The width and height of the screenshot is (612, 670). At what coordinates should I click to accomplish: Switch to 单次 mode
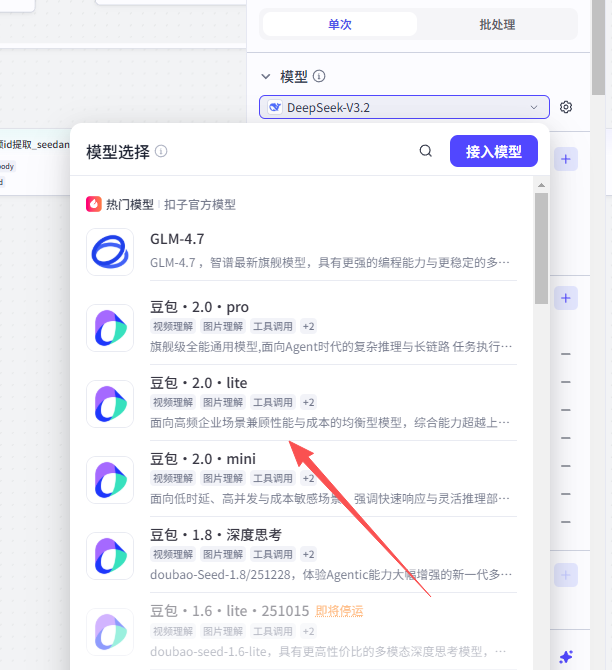(340, 24)
